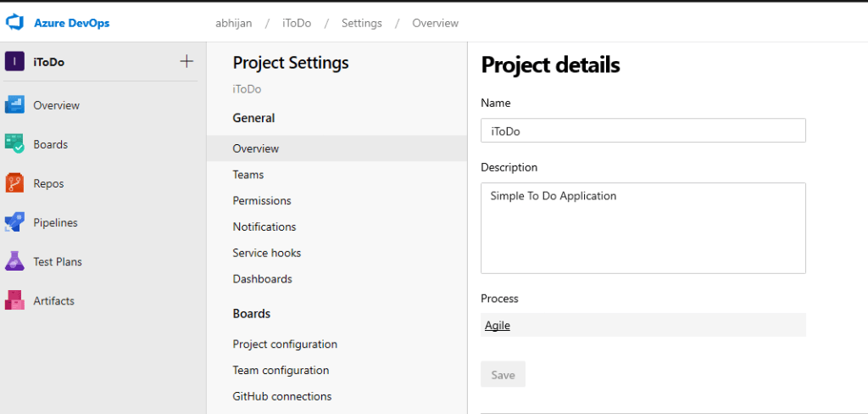Click the plus icon beside iToDo
This screenshot has height=414, width=868.
187,62
